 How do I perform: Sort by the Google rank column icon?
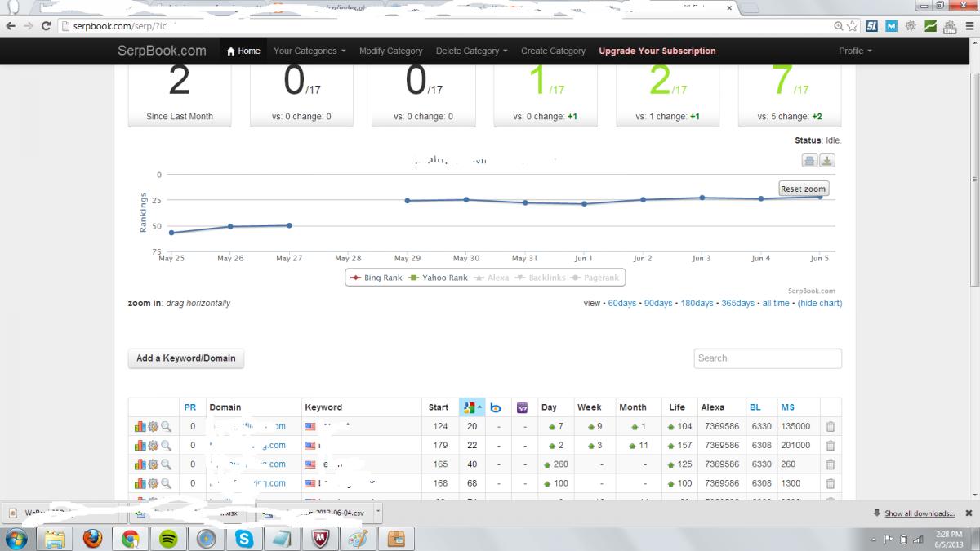pos(468,407)
